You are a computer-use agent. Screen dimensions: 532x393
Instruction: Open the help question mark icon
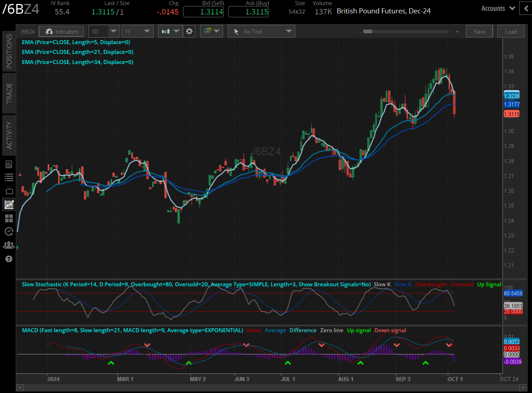pyautogui.click(x=9, y=259)
